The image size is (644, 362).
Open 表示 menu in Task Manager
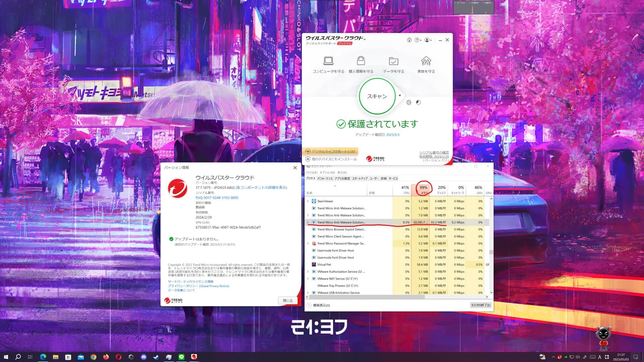click(342, 172)
